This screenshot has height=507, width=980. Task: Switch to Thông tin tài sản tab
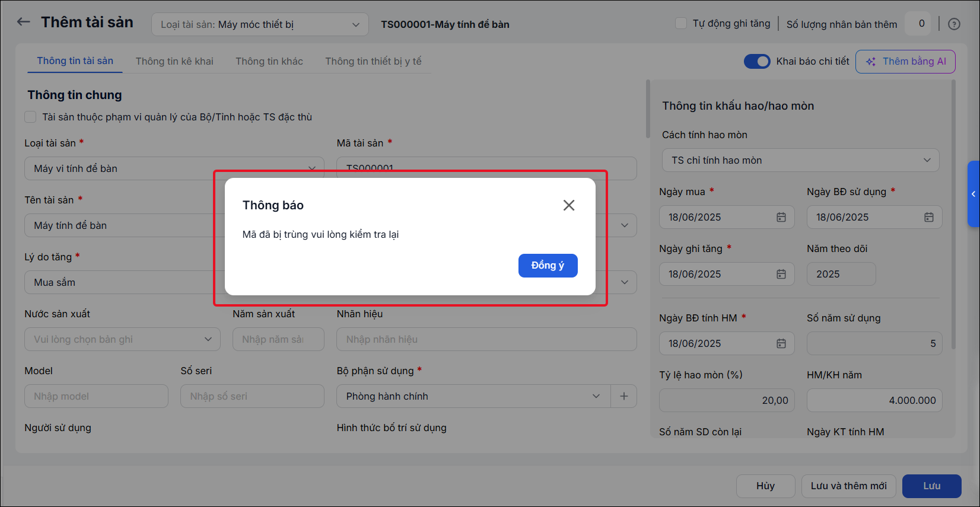[x=75, y=61]
